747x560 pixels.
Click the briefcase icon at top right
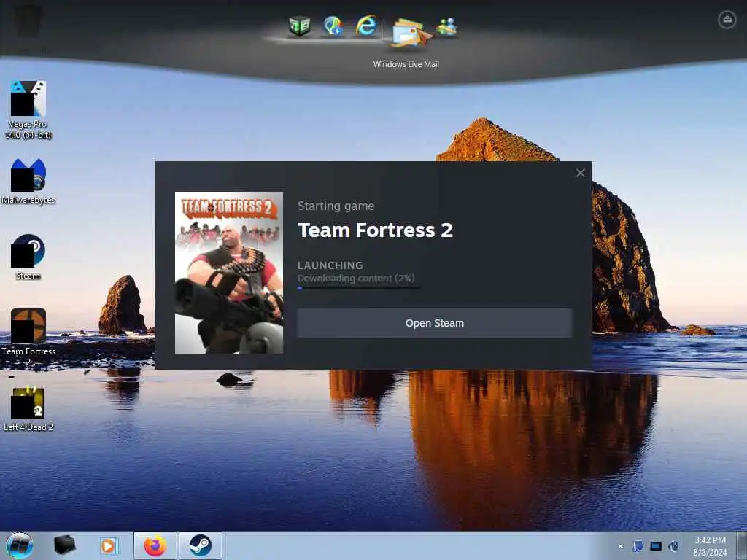coord(727,20)
